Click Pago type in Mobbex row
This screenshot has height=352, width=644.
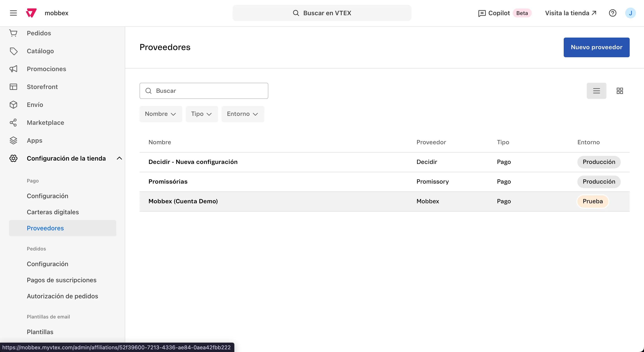(504, 201)
